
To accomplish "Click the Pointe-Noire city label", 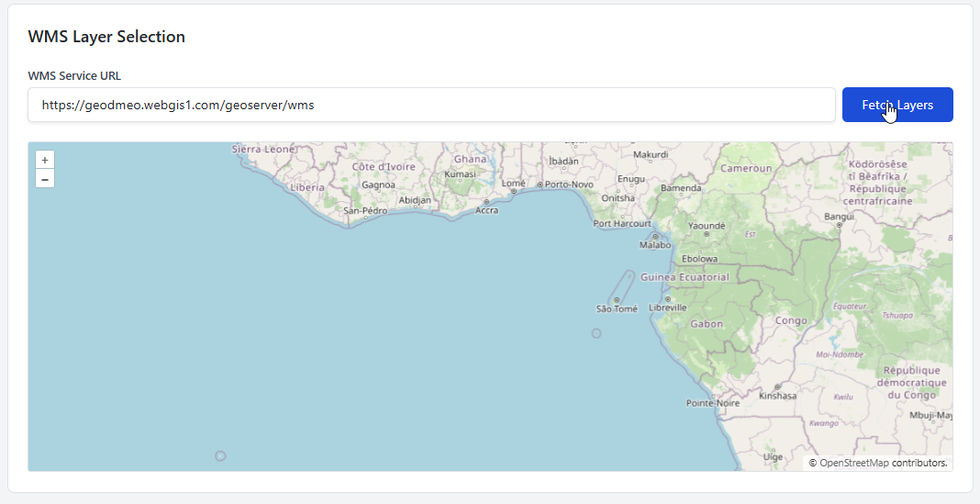I will (713, 403).
